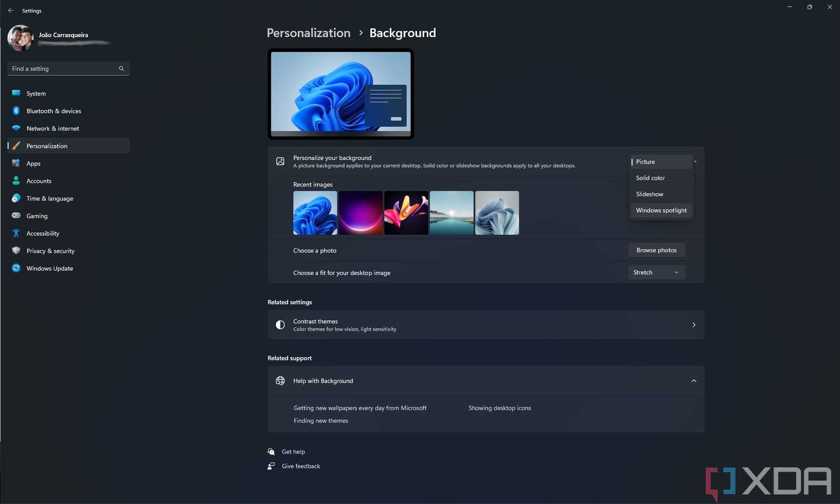Open Accessibility settings category

pos(68,233)
